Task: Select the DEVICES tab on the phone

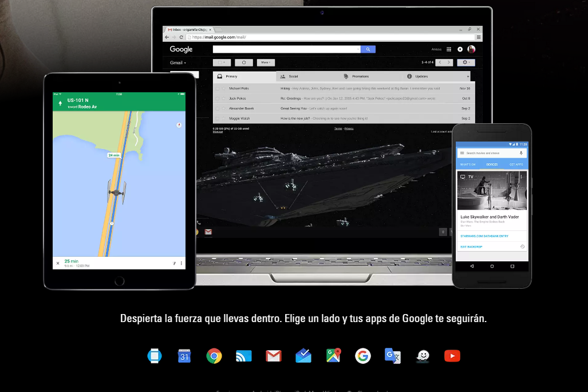Action: [x=492, y=164]
